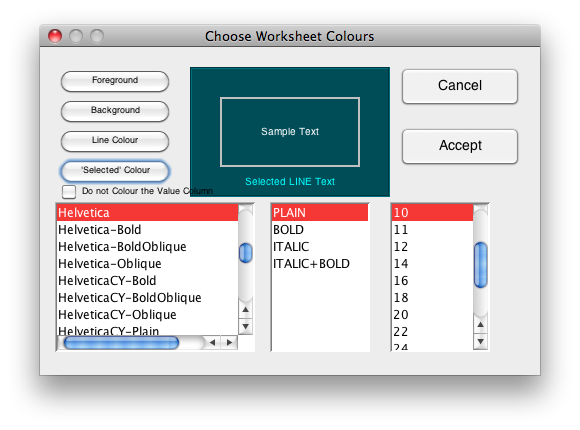Image resolution: width=580 pixels, height=430 pixels.
Task: Click the font list scroll-up arrow
Action: (x=246, y=310)
